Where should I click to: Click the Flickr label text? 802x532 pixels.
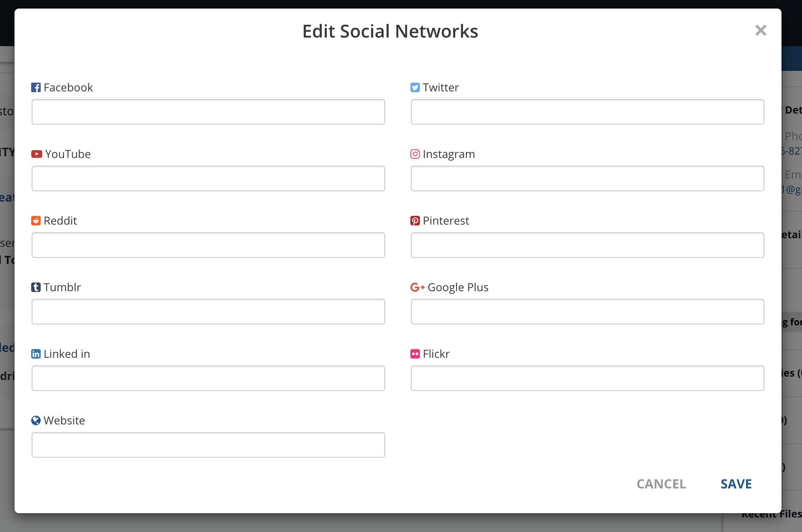pos(436,354)
